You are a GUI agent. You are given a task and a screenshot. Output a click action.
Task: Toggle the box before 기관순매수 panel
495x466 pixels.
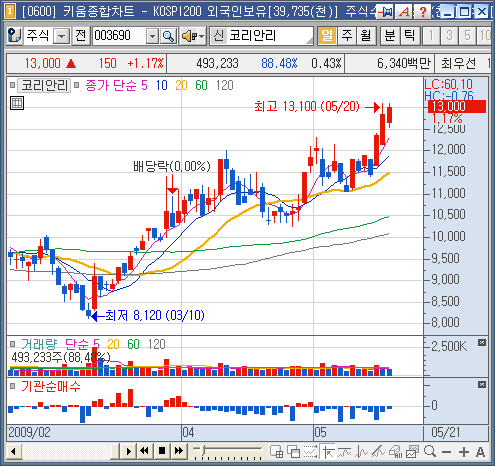pyautogui.click(x=13, y=386)
